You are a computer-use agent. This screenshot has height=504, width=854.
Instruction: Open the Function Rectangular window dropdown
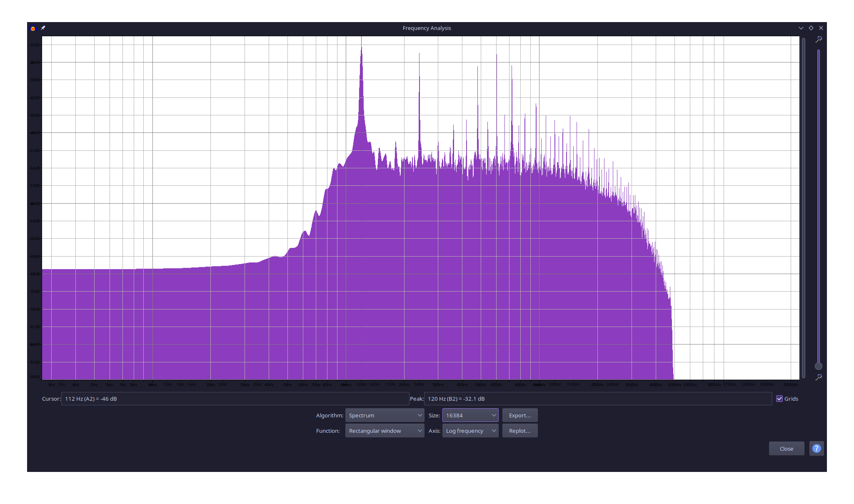[x=385, y=431]
